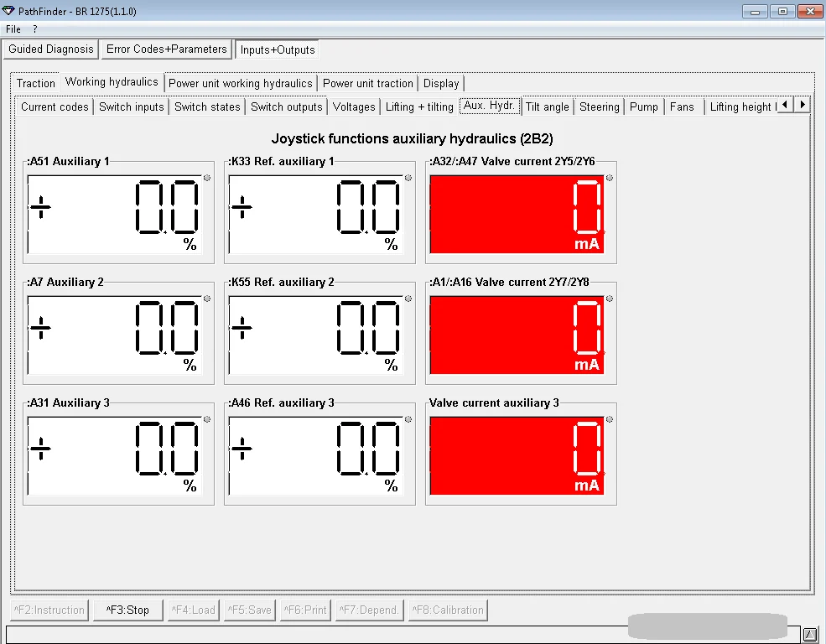
Task: Switch to the Power unit traction tab
Action: click(369, 83)
